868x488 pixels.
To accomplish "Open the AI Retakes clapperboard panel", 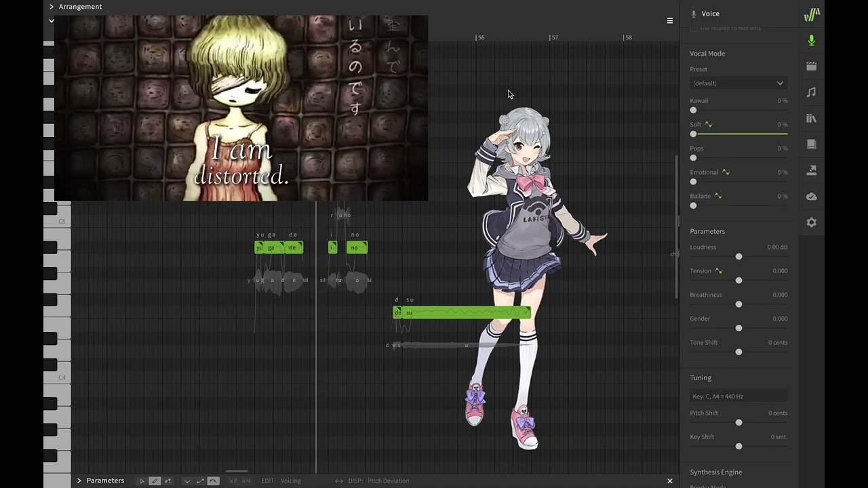I will 811,66.
